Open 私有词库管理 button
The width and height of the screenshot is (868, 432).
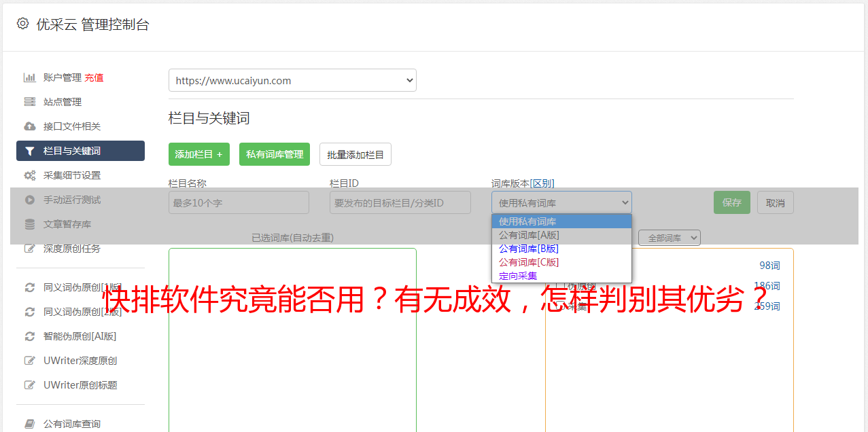(x=275, y=154)
